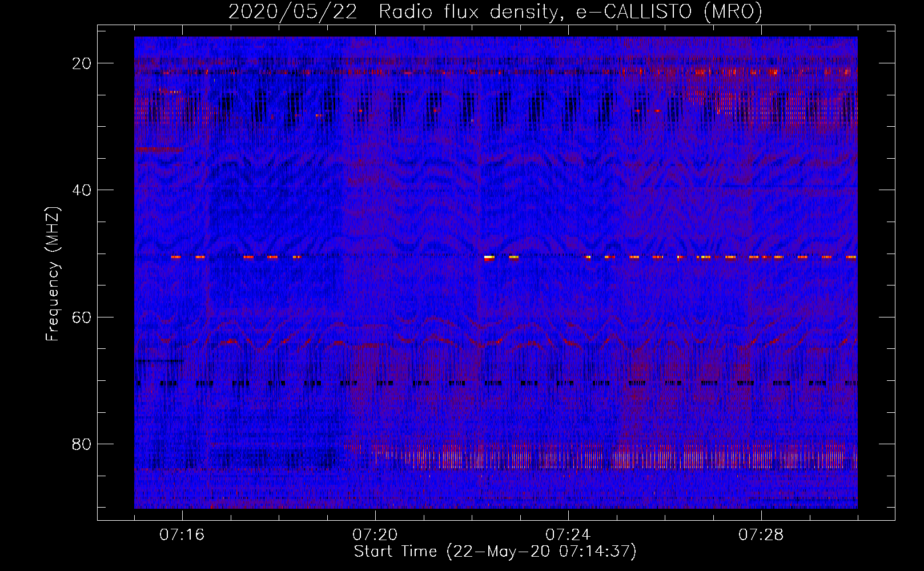924x571 pixels.
Task: Click the bright white-yellow burst near 50 MHz
Action: click(489, 258)
